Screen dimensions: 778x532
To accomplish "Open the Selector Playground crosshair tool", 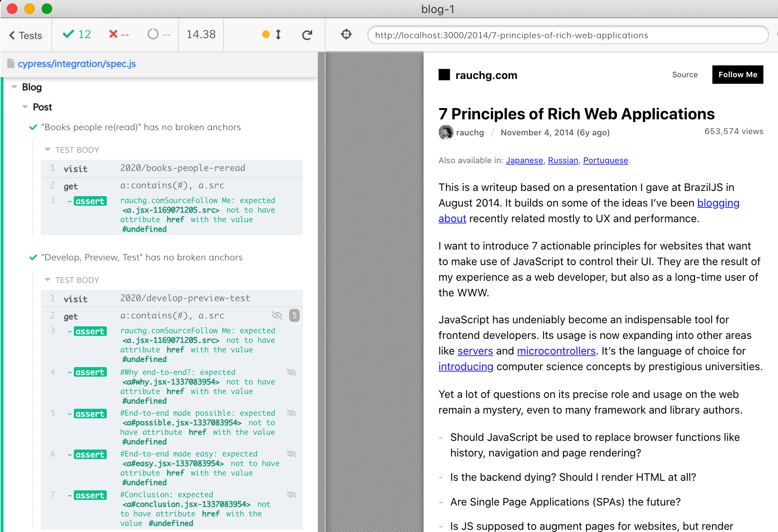I will (x=346, y=35).
